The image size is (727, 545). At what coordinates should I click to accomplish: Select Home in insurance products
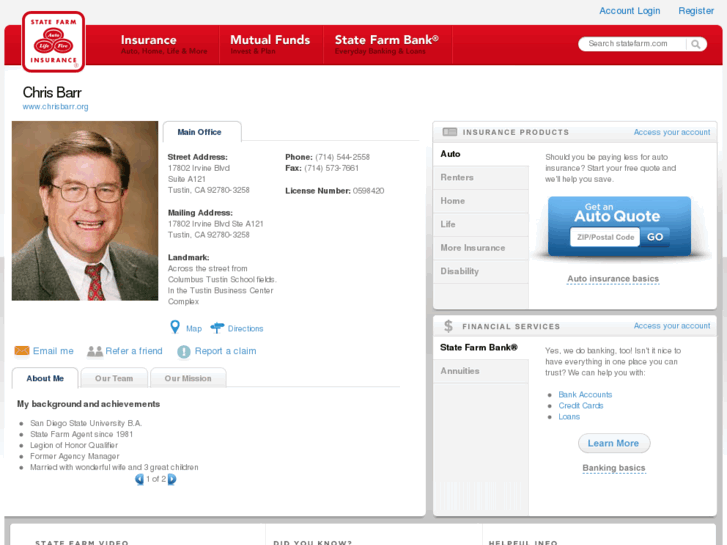coord(481,201)
